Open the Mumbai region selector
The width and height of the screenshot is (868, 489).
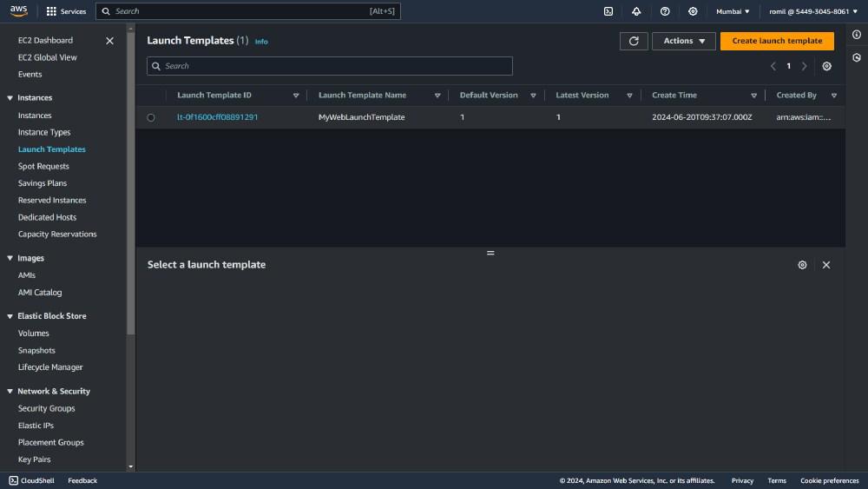tap(733, 11)
